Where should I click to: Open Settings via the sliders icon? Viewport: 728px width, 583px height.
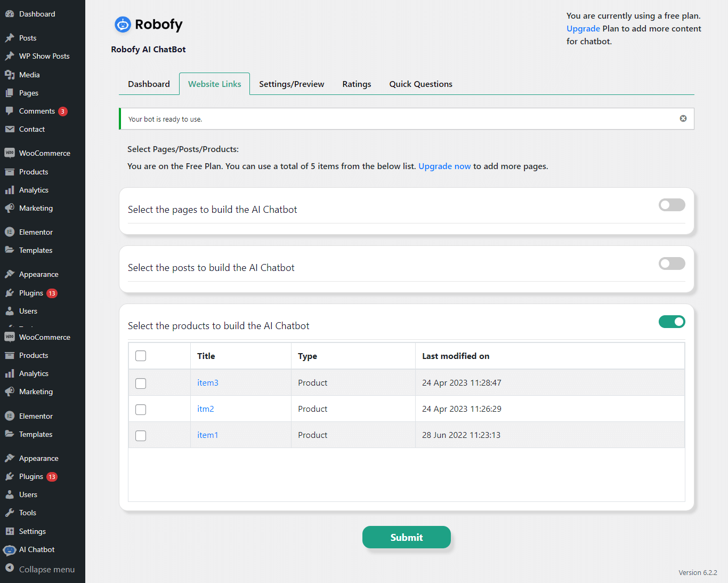[x=10, y=531]
